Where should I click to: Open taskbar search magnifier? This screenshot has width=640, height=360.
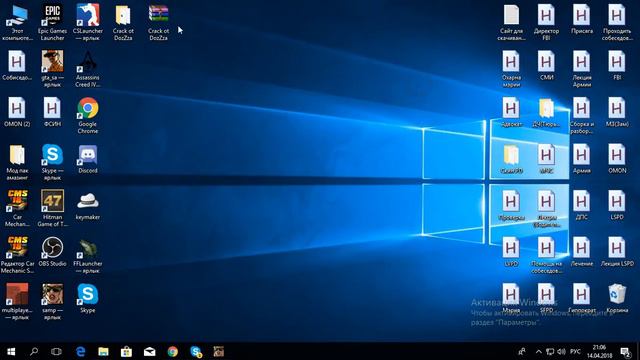pyautogui.click(x=34, y=351)
